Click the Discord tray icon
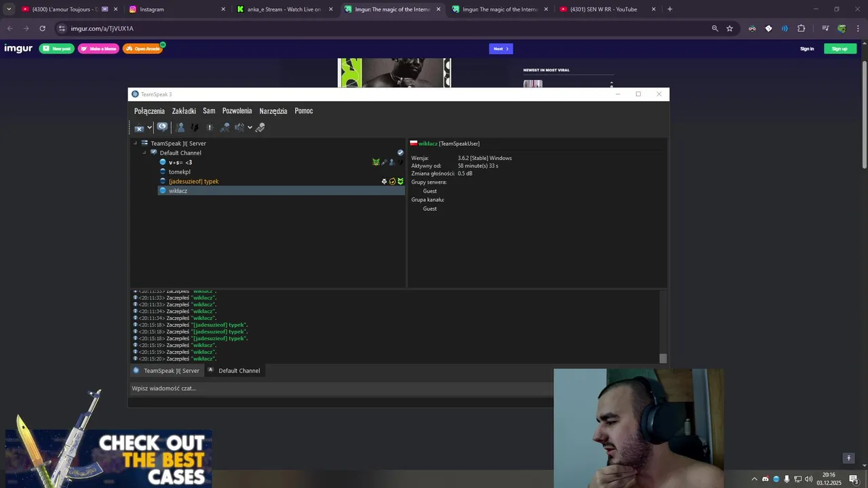The height and width of the screenshot is (488, 868). pos(766,479)
